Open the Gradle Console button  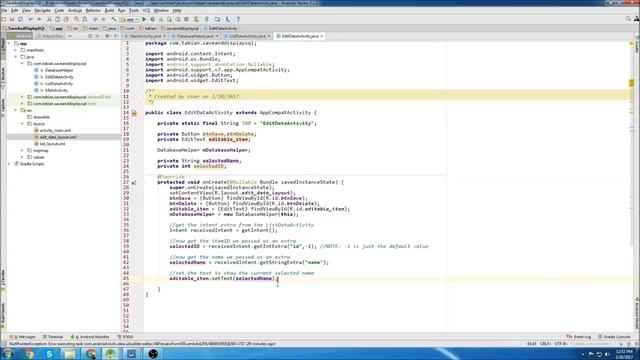pos(614,337)
